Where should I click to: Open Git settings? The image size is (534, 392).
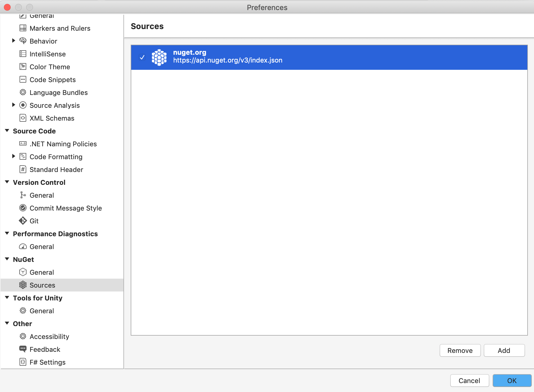pyautogui.click(x=34, y=221)
